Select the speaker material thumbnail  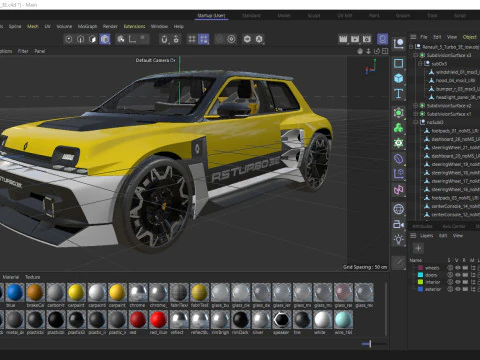[281, 320]
